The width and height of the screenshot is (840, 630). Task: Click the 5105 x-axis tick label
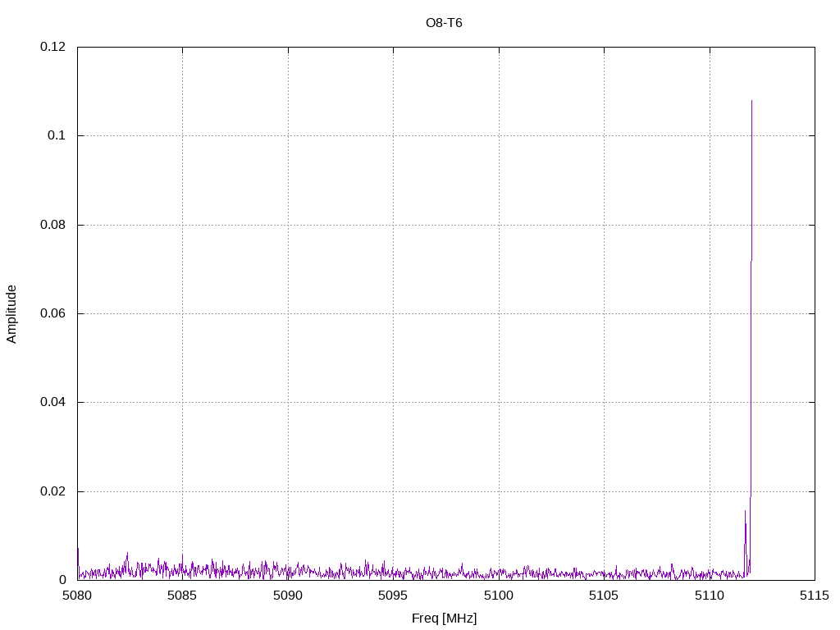[604, 596]
